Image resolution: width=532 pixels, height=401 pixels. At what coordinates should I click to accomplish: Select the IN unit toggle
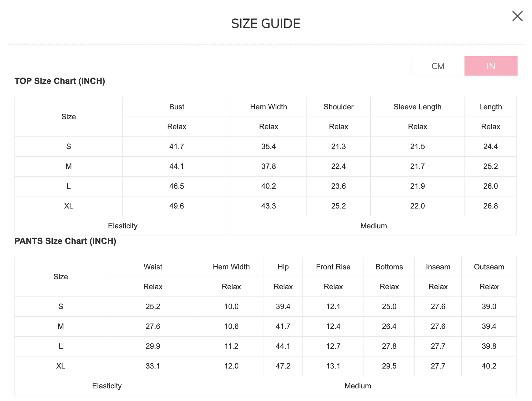491,66
